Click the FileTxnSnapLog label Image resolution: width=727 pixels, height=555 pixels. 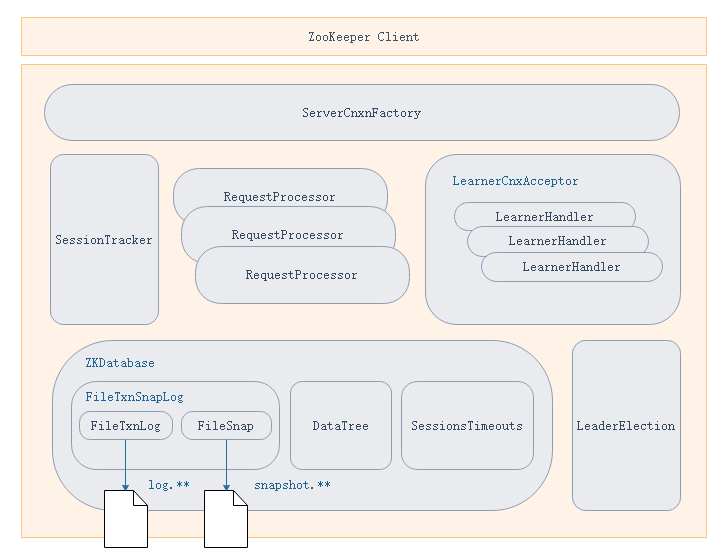pos(134,397)
